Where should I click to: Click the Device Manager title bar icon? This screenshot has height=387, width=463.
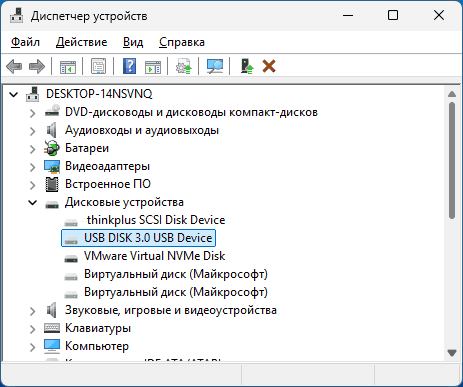click(16, 15)
